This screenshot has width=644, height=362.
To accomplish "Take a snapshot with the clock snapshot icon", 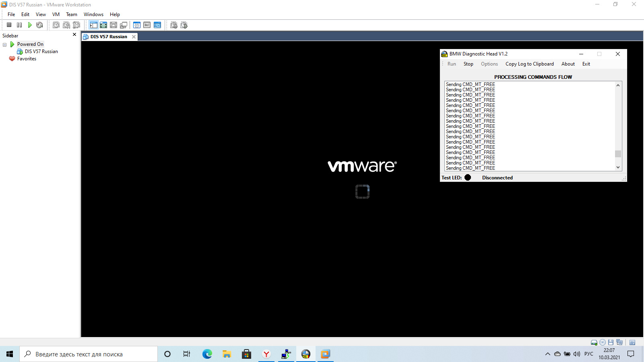I will [56, 25].
